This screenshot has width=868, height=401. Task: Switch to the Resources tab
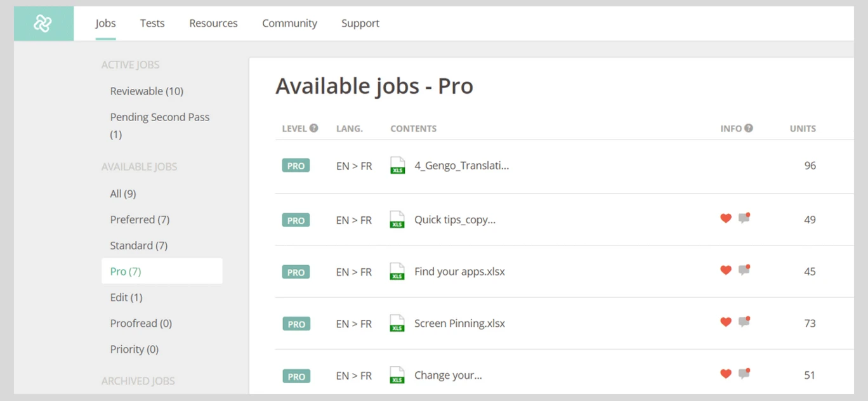[213, 23]
